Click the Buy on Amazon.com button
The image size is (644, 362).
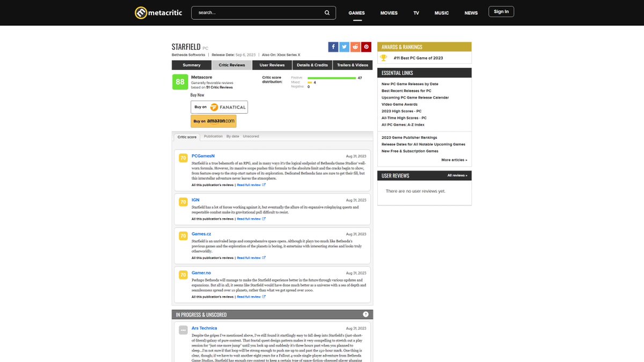214,121
